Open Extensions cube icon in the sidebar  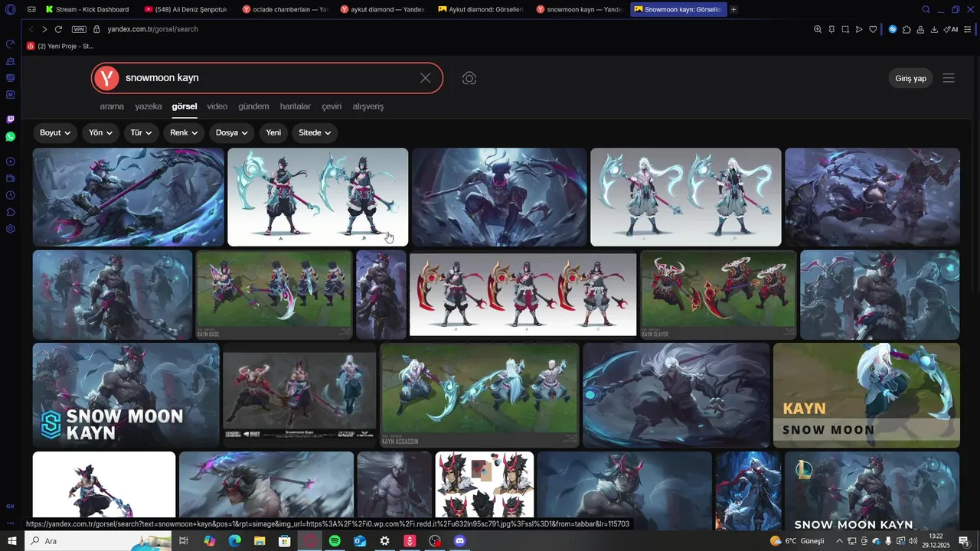[x=10, y=212]
